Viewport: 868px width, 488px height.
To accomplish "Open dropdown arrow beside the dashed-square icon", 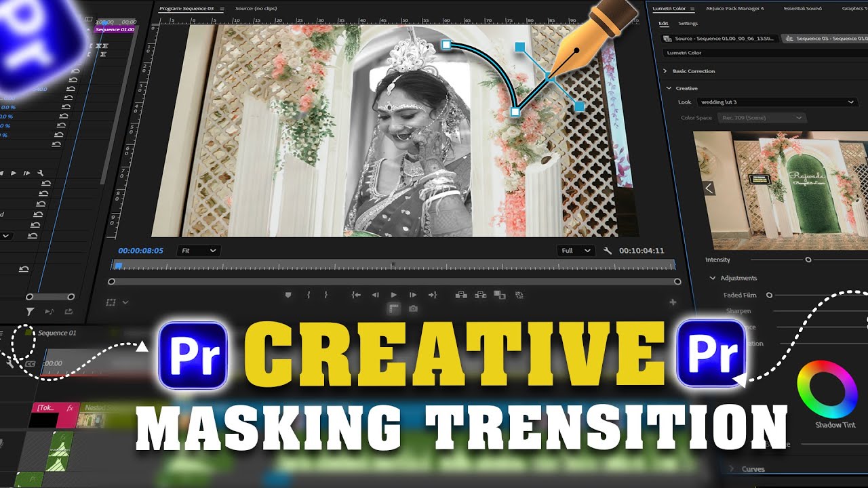I will click(x=125, y=302).
